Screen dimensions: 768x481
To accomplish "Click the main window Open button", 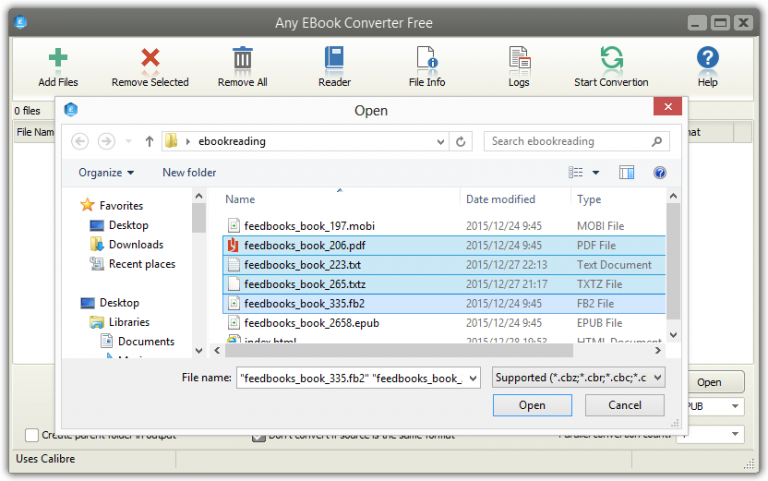I will [716, 382].
